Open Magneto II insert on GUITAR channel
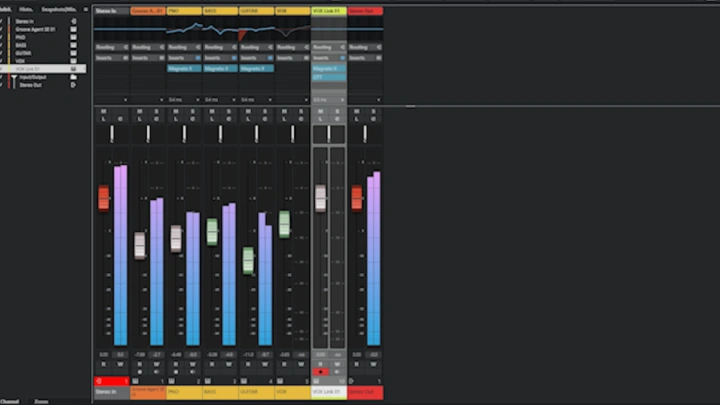The image size is (720, 405). [257, 68]
